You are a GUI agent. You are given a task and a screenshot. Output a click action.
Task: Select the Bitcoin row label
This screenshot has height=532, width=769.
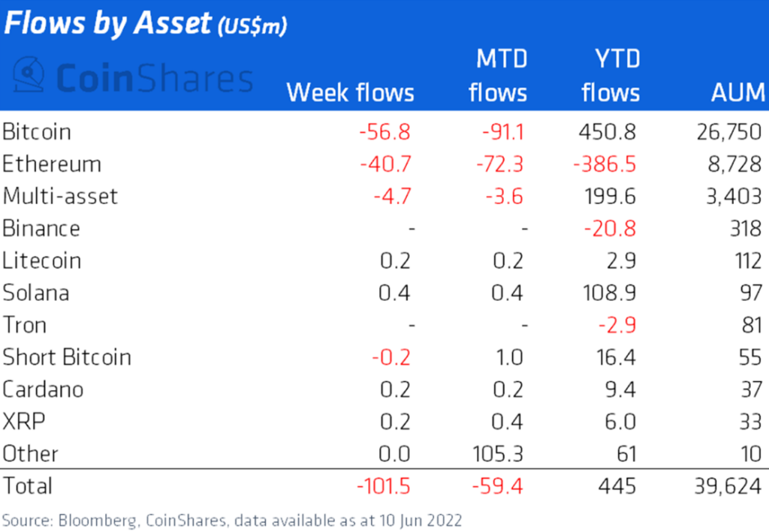37,132
